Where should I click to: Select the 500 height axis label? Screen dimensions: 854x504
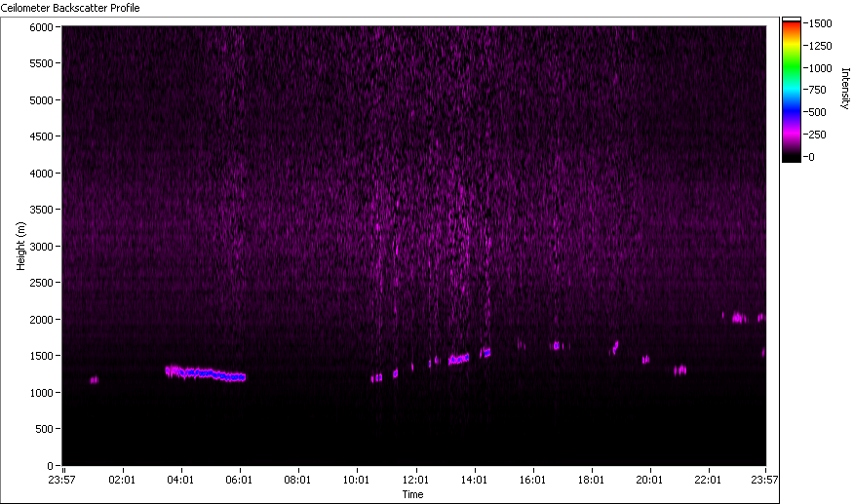coord(44,429)
